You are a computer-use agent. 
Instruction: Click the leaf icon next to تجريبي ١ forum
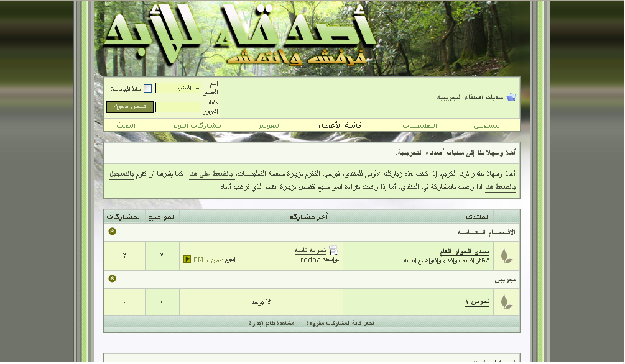[506, 303]
